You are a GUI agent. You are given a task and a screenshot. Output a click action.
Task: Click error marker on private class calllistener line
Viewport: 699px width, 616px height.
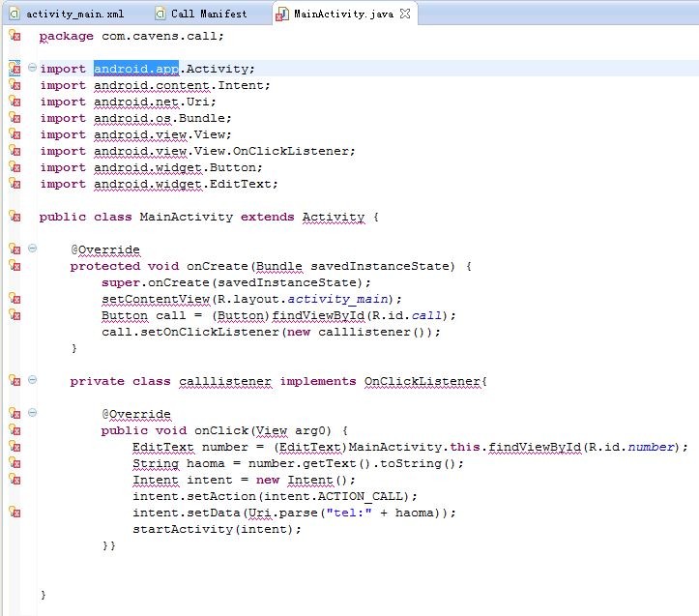15,381
